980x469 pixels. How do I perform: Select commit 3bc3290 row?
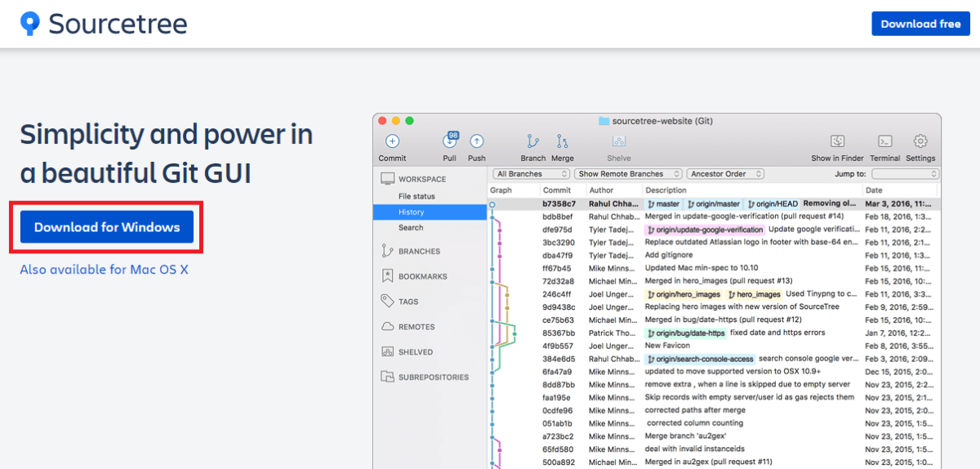(714, 243)
